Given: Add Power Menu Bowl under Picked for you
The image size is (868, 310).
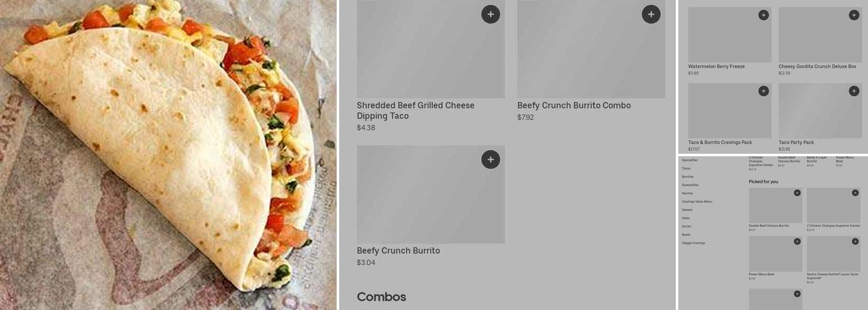Looking at the screenshot, I should 797,241.
